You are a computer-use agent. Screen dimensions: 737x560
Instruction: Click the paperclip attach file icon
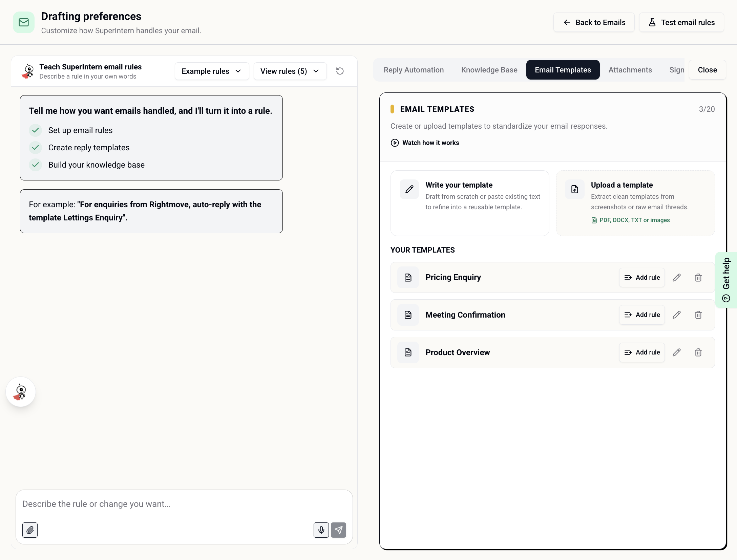pos(30,530)
